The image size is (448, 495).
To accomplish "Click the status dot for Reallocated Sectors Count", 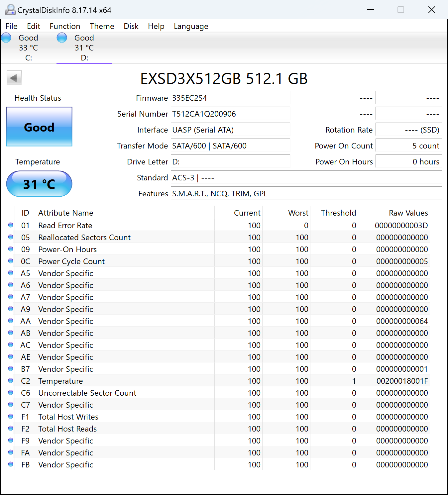I will (x=11, y=237).
